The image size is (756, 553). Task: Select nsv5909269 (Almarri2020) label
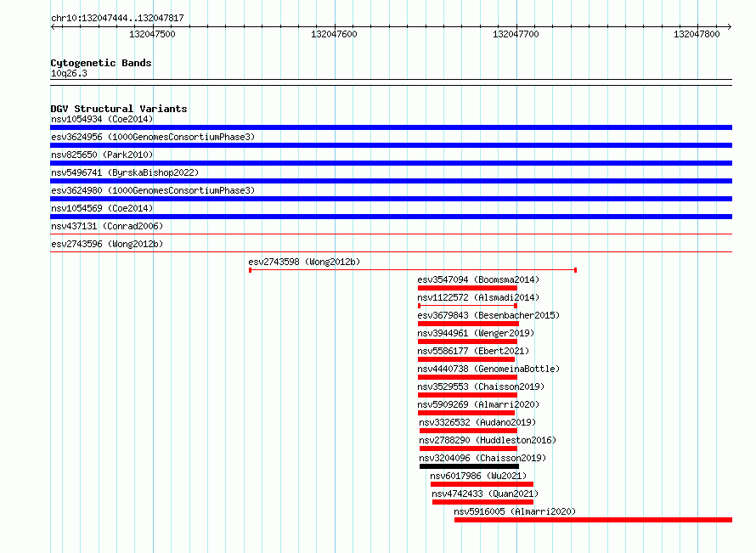(478, 404)
